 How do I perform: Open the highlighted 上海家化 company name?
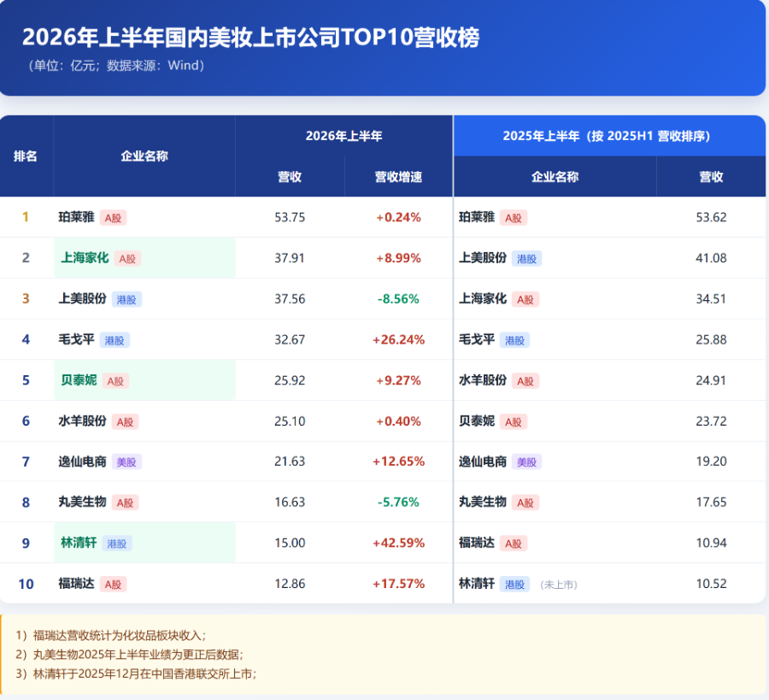(x=85, y=257)
